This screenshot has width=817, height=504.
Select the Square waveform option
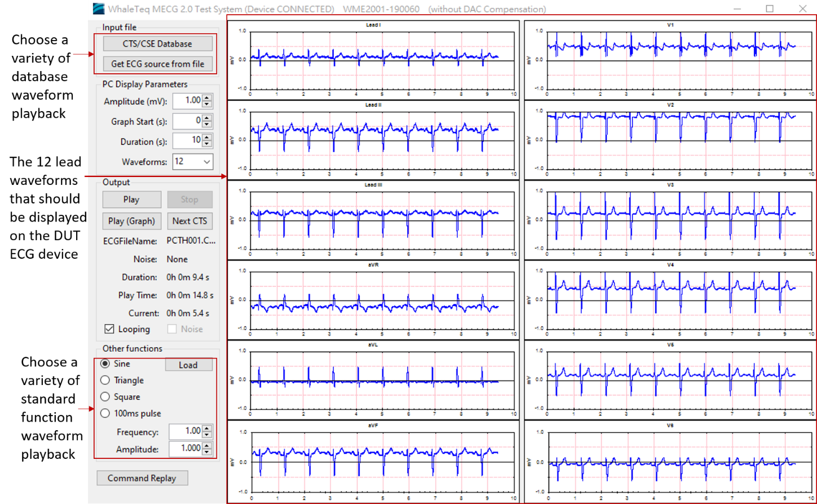(105, 397)
